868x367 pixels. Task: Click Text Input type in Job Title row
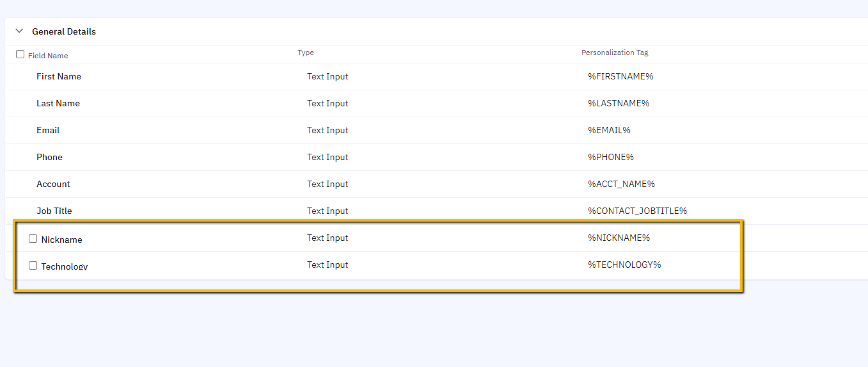click(327, 211)
